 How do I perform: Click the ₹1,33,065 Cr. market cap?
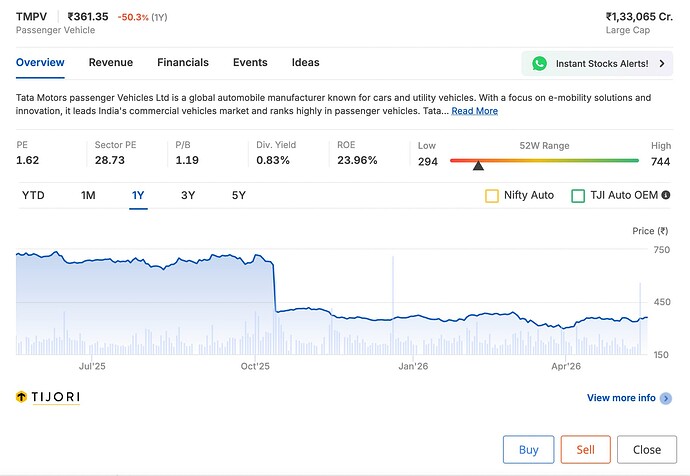639,17
